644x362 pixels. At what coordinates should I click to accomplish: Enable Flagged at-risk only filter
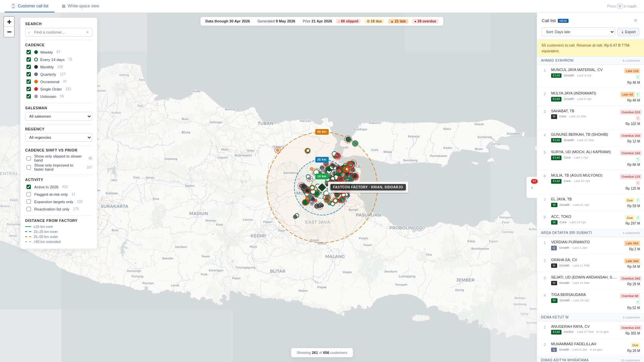(x=29, y=194)
